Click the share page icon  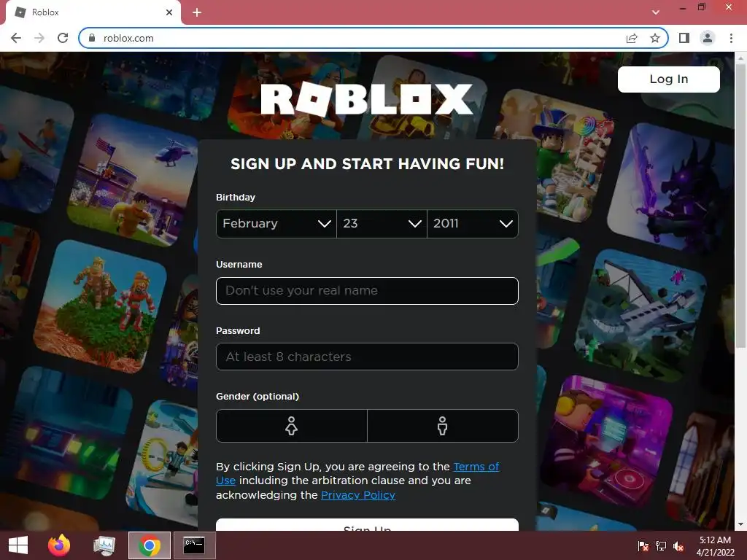[x=632, y=38]
